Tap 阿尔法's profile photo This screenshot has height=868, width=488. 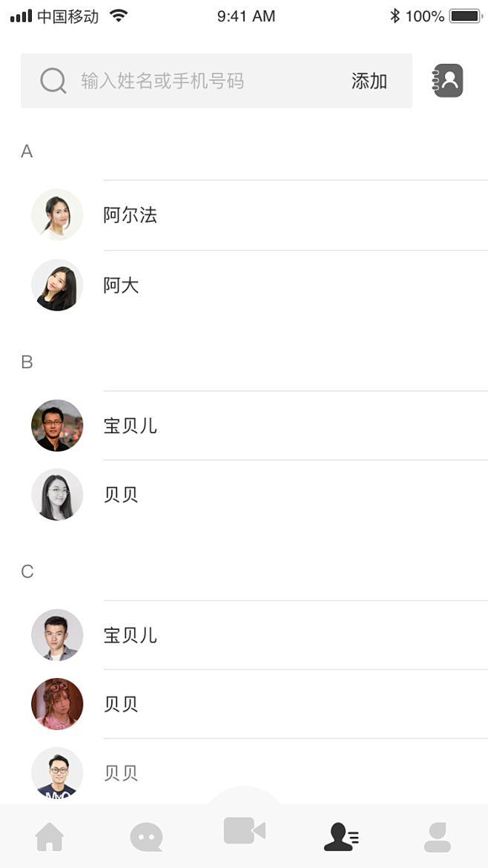point(57,215)
